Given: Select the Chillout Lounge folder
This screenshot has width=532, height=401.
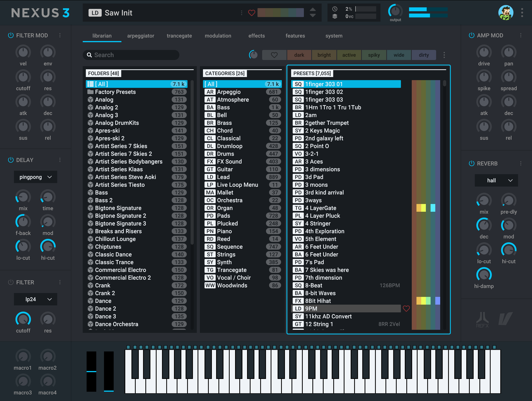Looking at the screenshot, I should (137, 239).
